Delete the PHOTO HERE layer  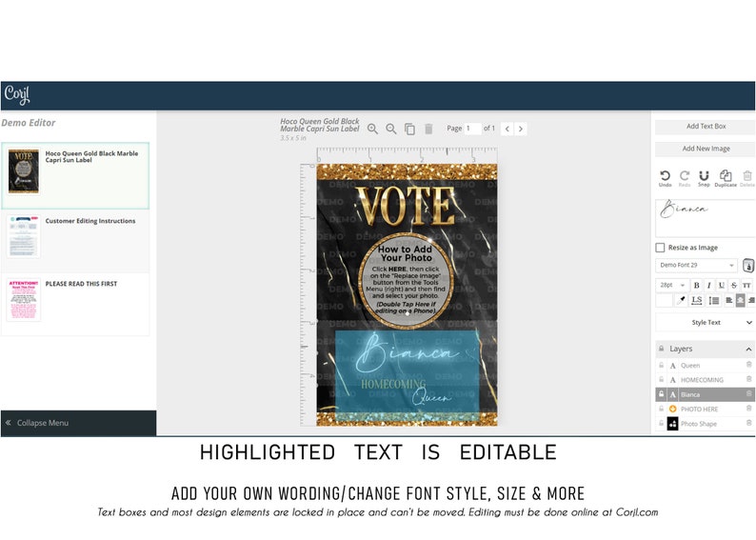pos(748,409)
